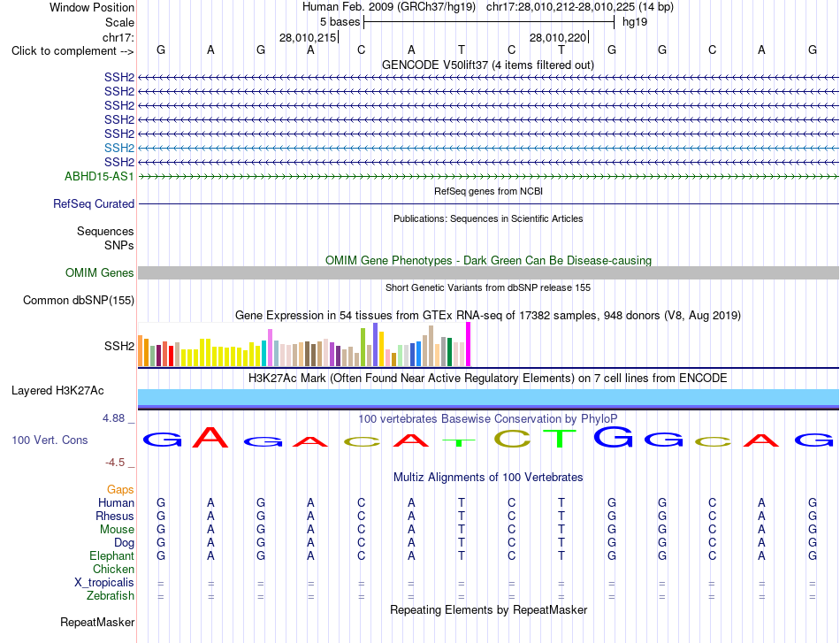The width and height of the screenshot is (840, 643).
Task: Select the Mouse alignment row label
Action: pyautogui.click(x=117, y=530)
